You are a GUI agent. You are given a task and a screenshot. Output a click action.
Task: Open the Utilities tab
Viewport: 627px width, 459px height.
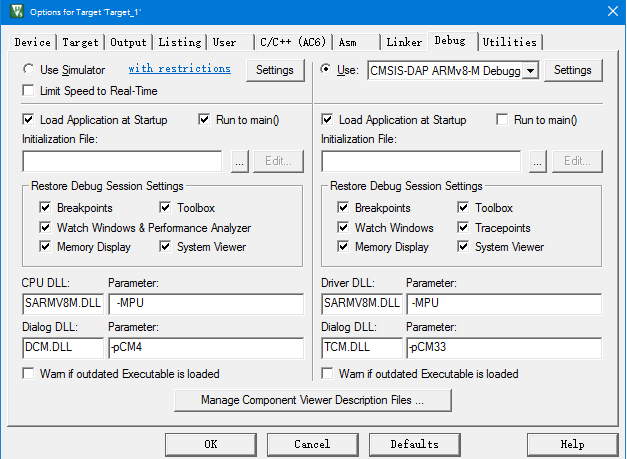coord(510,42)
